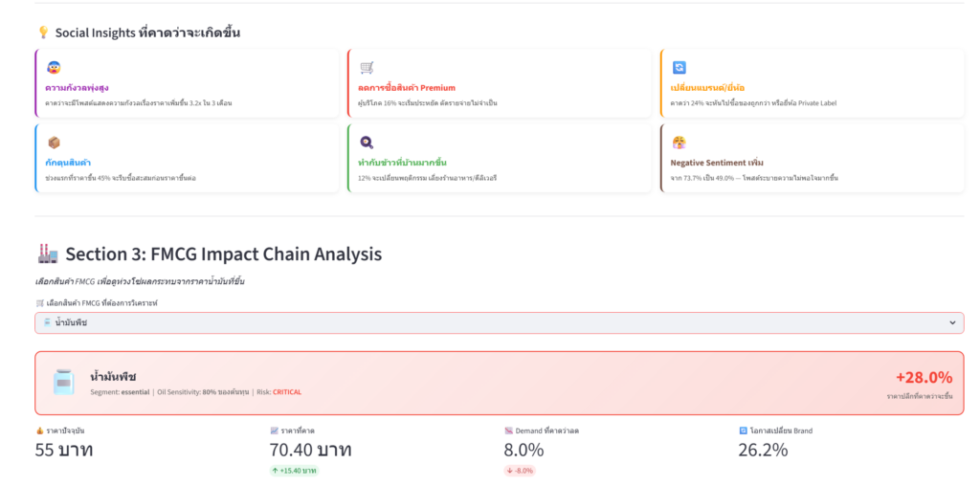Click the blue refresh arrows icon
The width and height of the screenshot is (980, 486).
click(x=679, y=67)
